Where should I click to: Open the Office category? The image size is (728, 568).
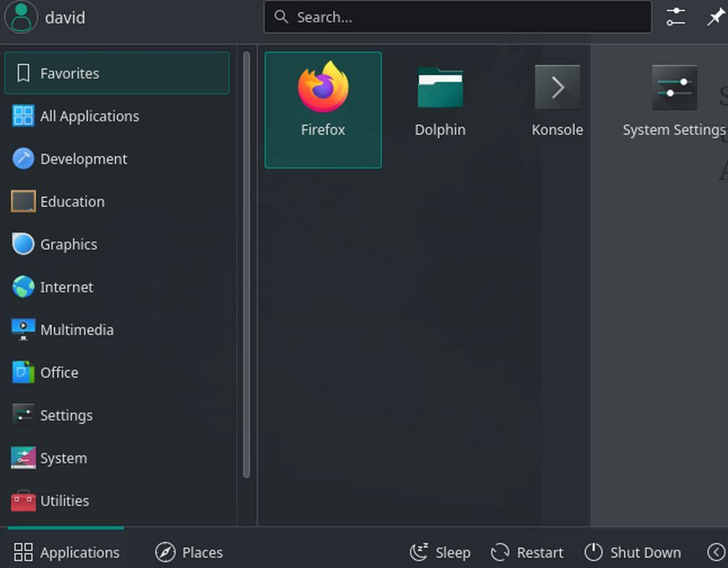pyautogui.click(x=117, y=372)
